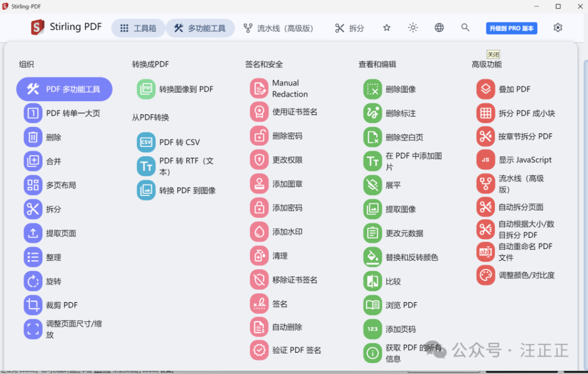Screen dimensions: 588x374
Task: Expand the 多功能工具 menu
Action: click(200, 27)
